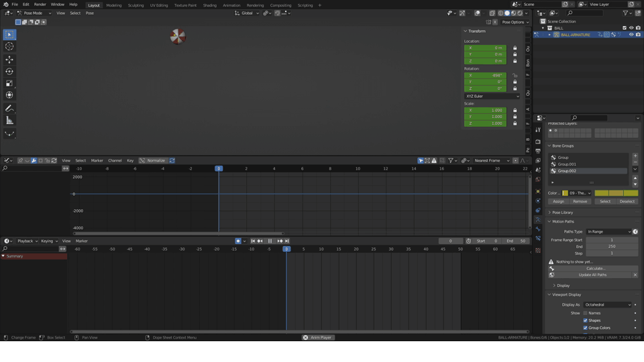
Task: Activate the Scale tool
Action: pos(9,83)
